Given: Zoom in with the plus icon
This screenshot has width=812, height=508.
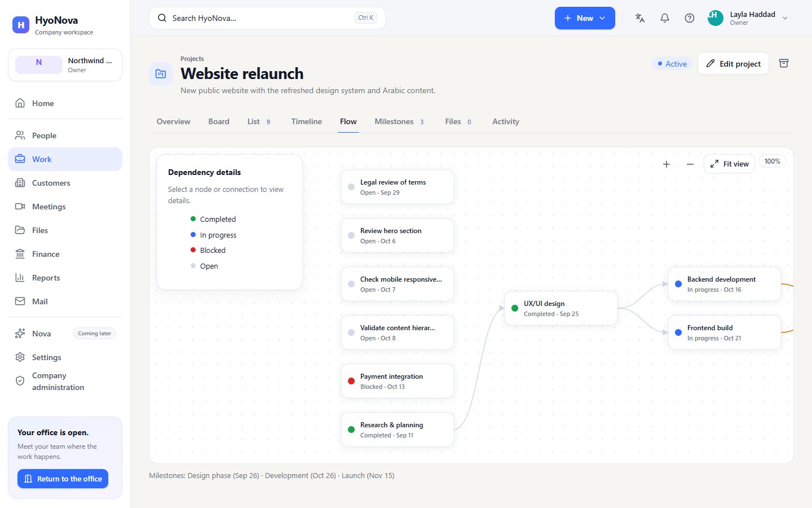Looking at the screenshot, I should 667,164.
